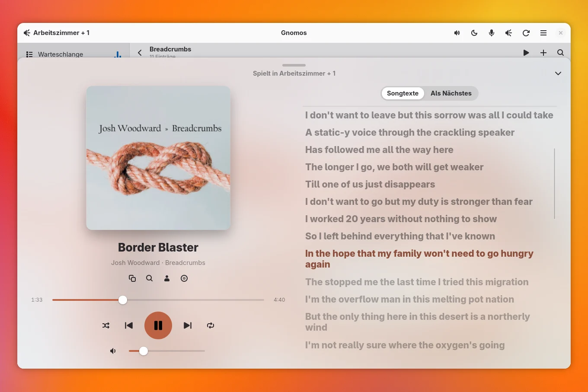This screenshot has height=392, width=588.
Task: Collapse the now playing view with the chevron
Action: click(x=558, y=73)
